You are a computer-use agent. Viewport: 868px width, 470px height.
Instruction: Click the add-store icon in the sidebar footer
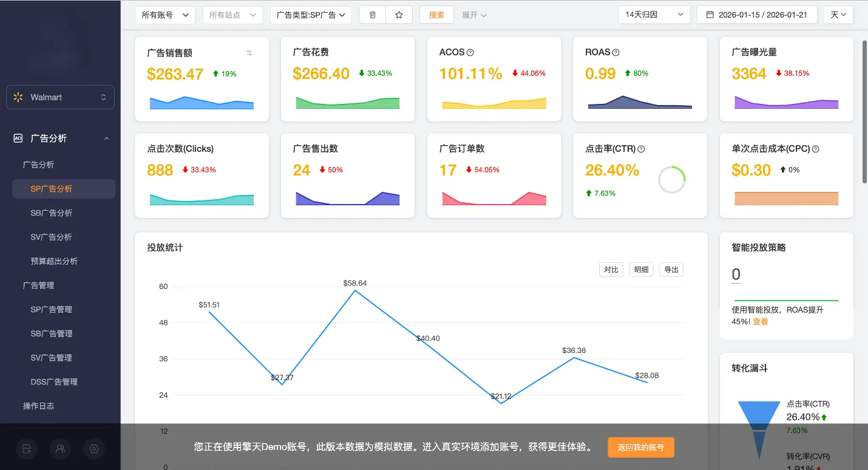pos(26,449)
